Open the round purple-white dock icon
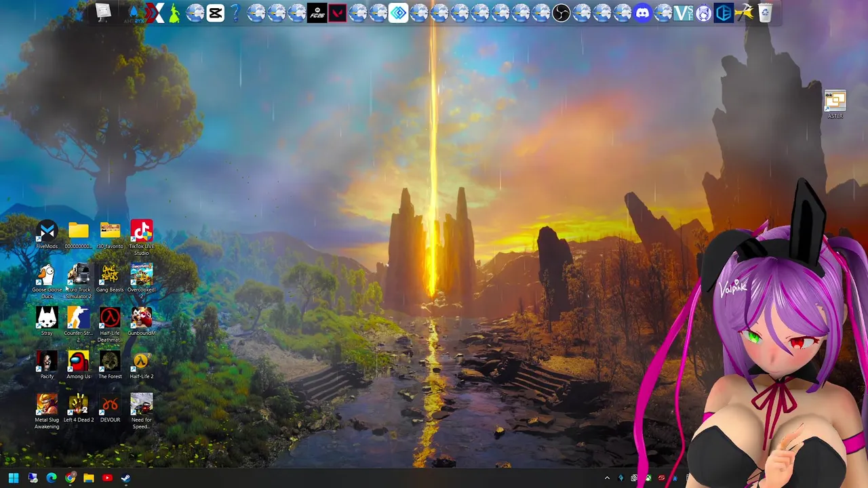Viewport: 868px width, 488px height. point(704,13)
